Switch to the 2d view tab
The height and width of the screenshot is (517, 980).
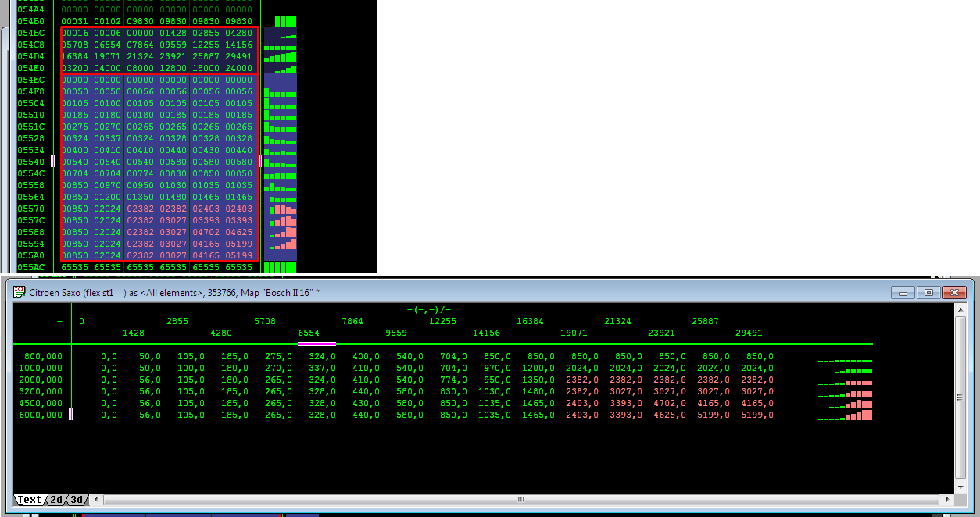[56, 500]
